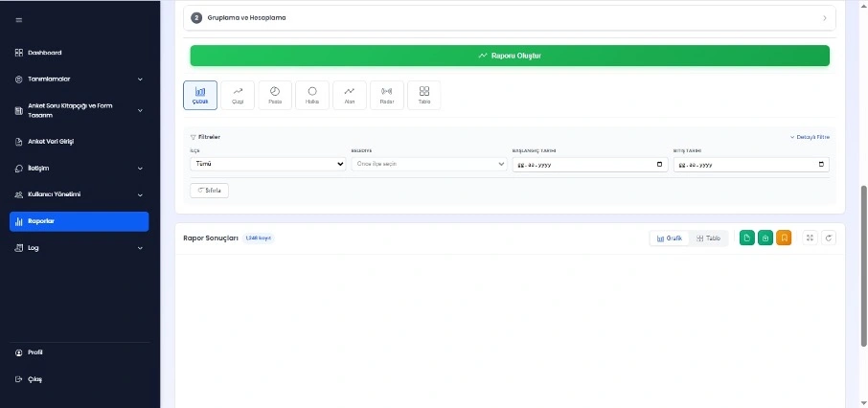Select the Çizgi line chart type

(238, 95)
